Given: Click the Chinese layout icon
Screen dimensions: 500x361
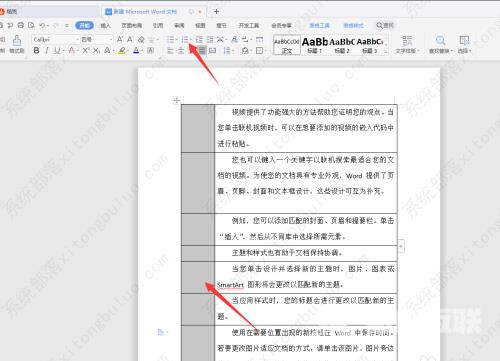Looking at the screenshot, I should pos(220,39).
